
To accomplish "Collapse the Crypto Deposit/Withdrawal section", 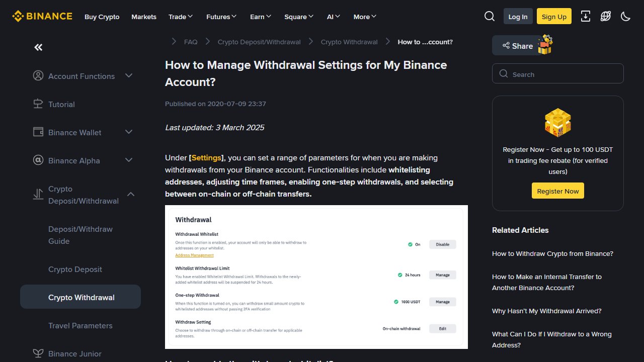I will click(x=131, y=194).
